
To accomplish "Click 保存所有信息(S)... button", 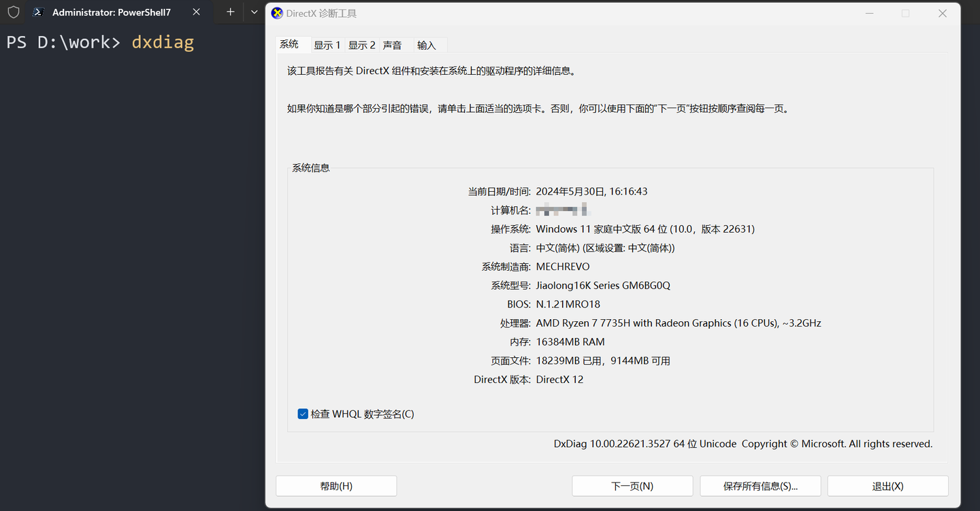I will [x=760, y=486].
